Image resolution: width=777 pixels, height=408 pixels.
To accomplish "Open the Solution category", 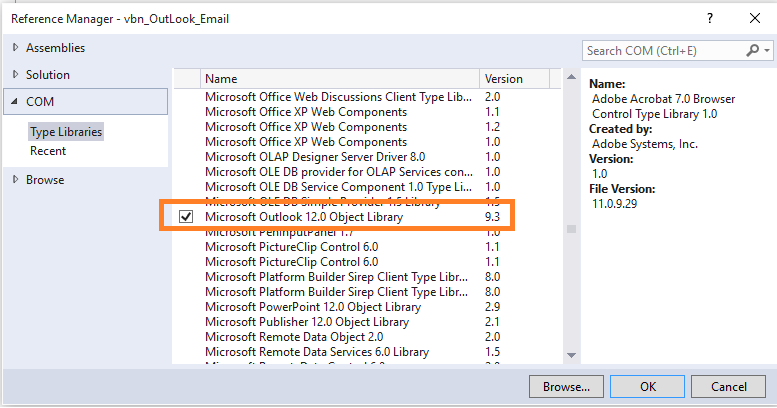I will pos(48,74).
